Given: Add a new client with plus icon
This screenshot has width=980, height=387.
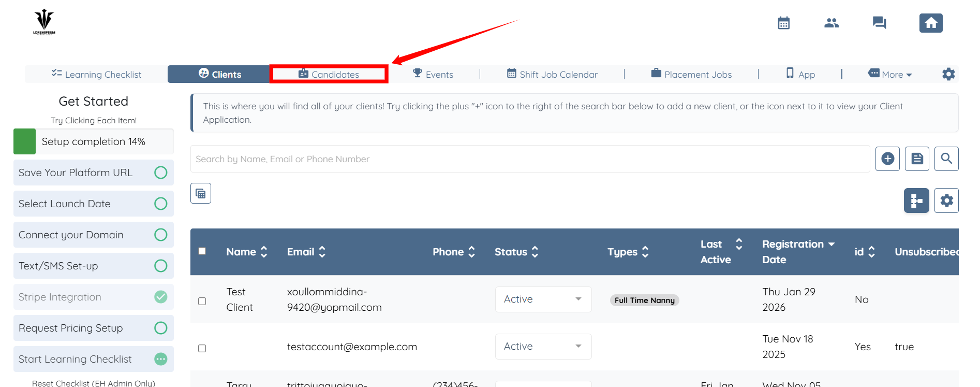Looking at the screenshot, I should pyautogui.click(x=887, y=159).
